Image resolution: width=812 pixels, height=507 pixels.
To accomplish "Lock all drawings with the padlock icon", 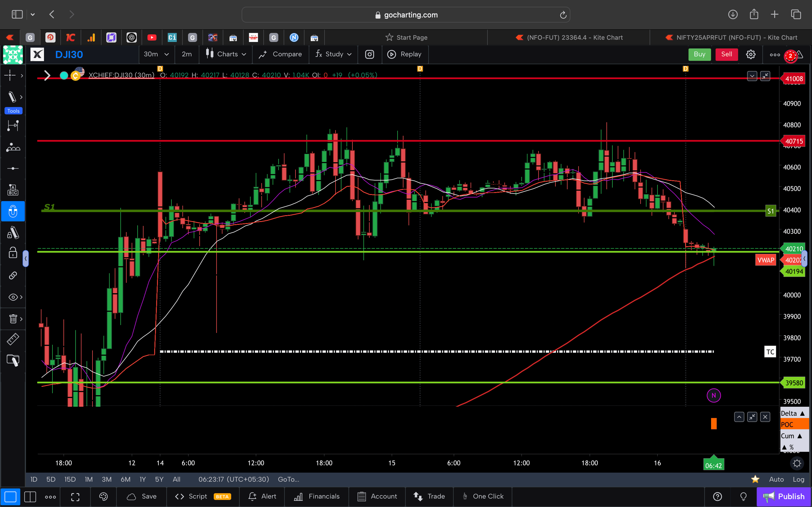I will (12, 253).
